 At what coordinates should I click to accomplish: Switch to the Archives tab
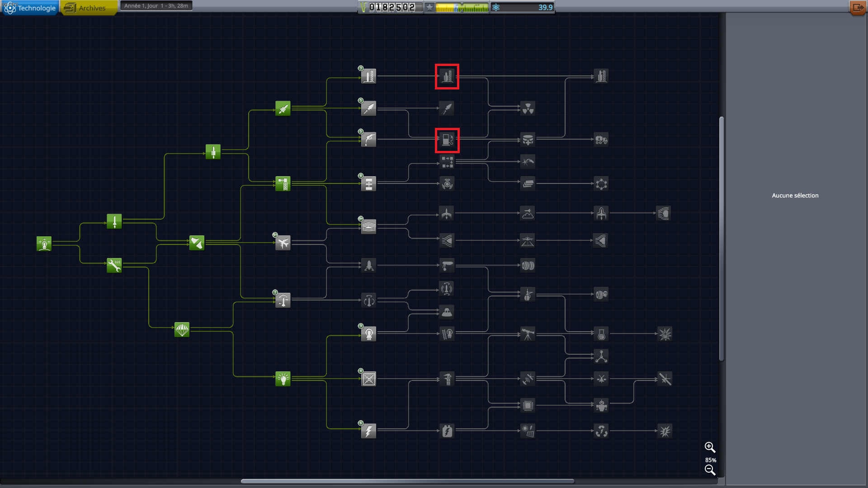coord(89,8)
